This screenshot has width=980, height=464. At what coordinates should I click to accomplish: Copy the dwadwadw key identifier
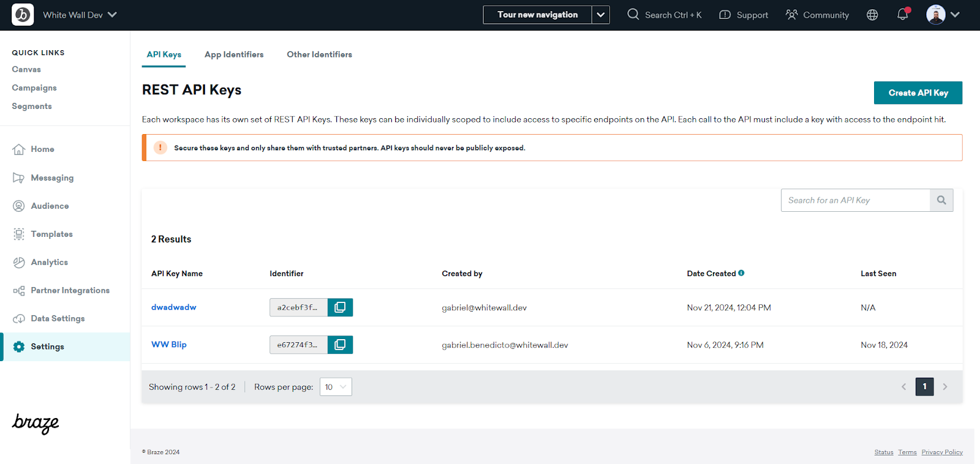pyautogui.click(x=340, y=307)
